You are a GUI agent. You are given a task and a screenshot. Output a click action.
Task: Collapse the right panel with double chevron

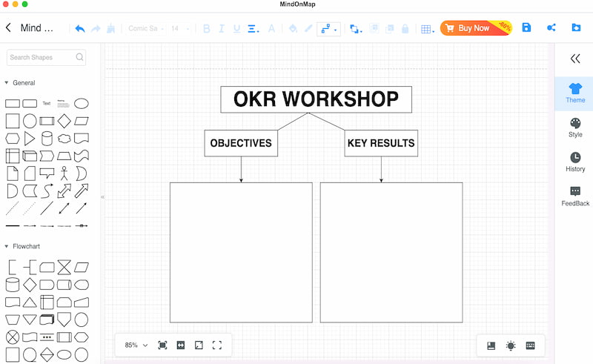[575, 59]
